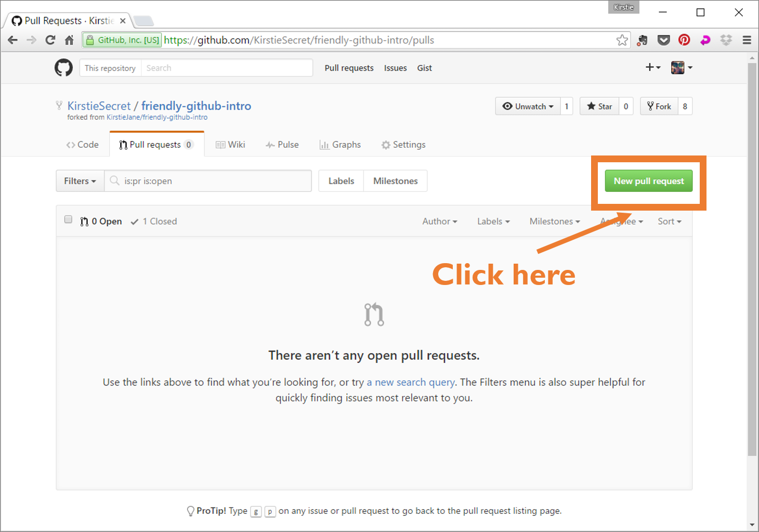Show 1 Closed pull requests
The image size is (759, 532).
pos(153,222)
